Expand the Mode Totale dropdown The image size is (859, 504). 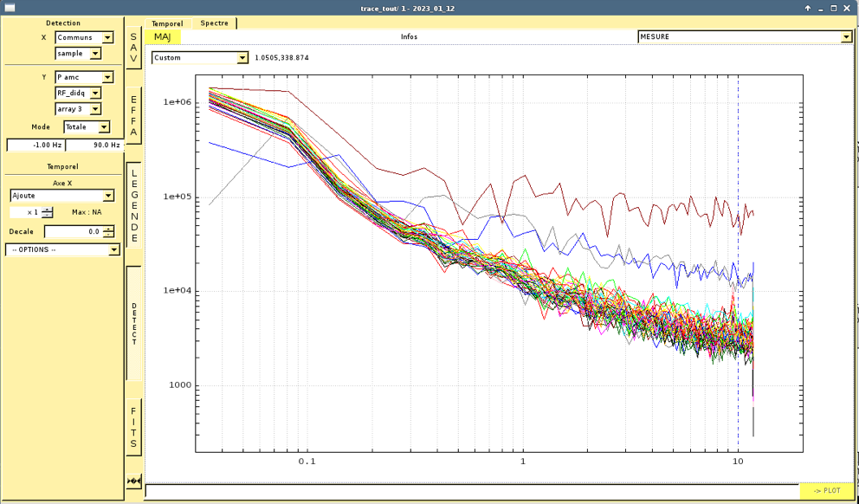coord(87,127)
